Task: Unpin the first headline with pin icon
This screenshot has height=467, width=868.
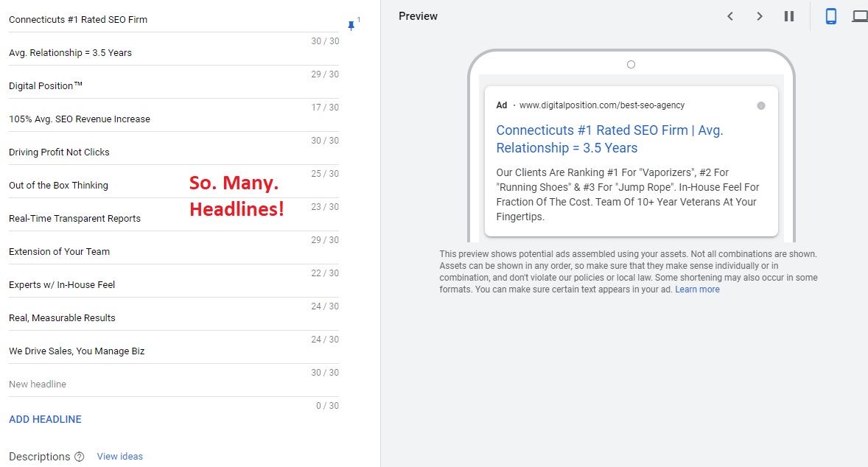Action: [351, 25]
